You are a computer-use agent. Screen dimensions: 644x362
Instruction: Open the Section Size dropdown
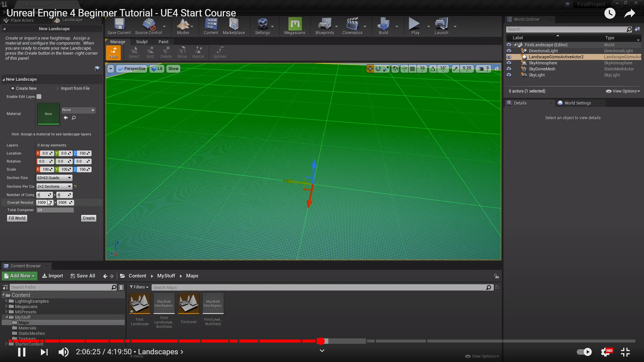point(54,178)
